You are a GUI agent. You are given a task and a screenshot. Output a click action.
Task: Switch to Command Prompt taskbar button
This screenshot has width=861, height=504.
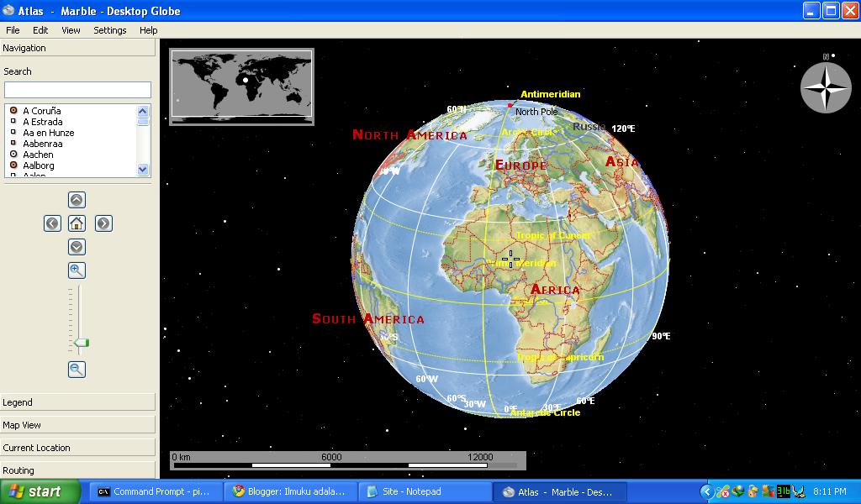point(156,492)
